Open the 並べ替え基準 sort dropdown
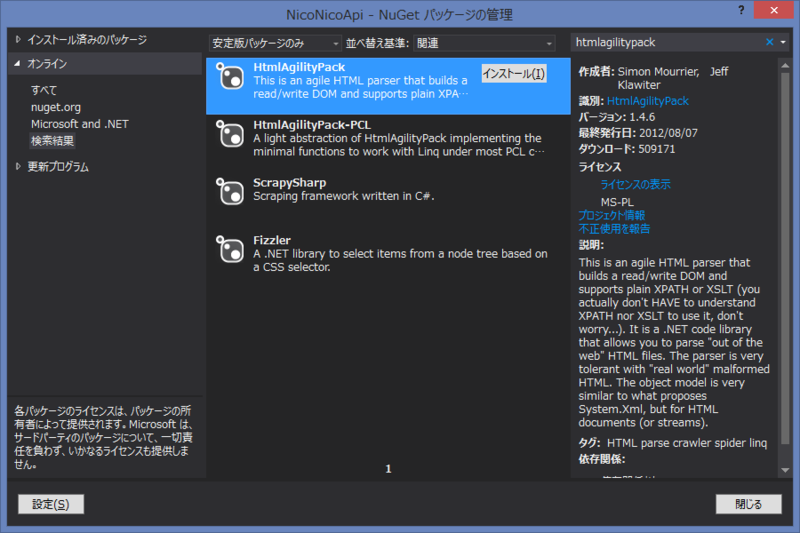Screen dimensions: 800x533 click(484, 43)
